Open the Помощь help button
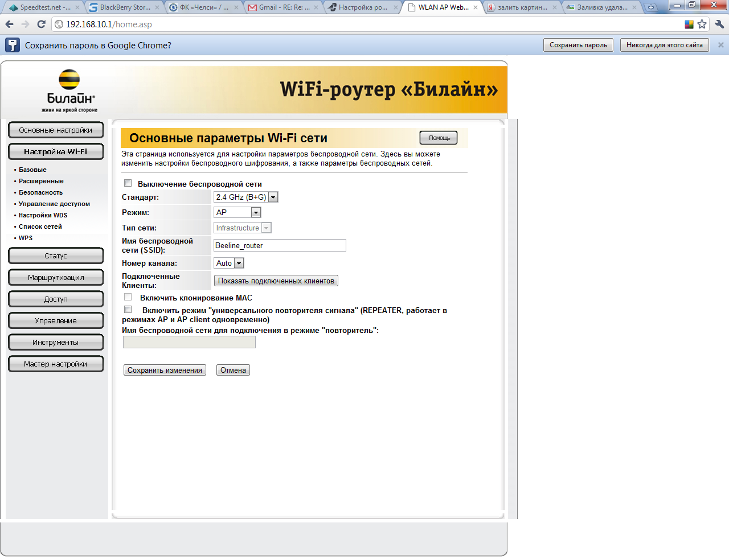This screenshot has width=729, height=560. (439, 138)
